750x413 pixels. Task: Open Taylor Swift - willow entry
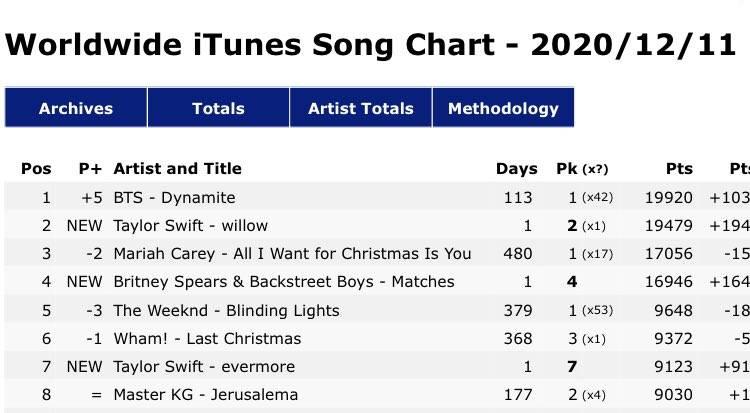(191, 225)
